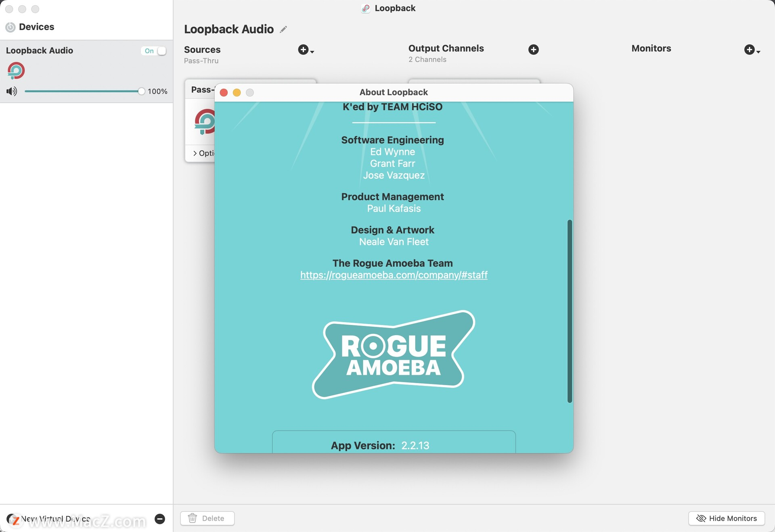Click the name Ed Wynne
Image resolution: width=775 pixels, height=532 pixels.
392,152
